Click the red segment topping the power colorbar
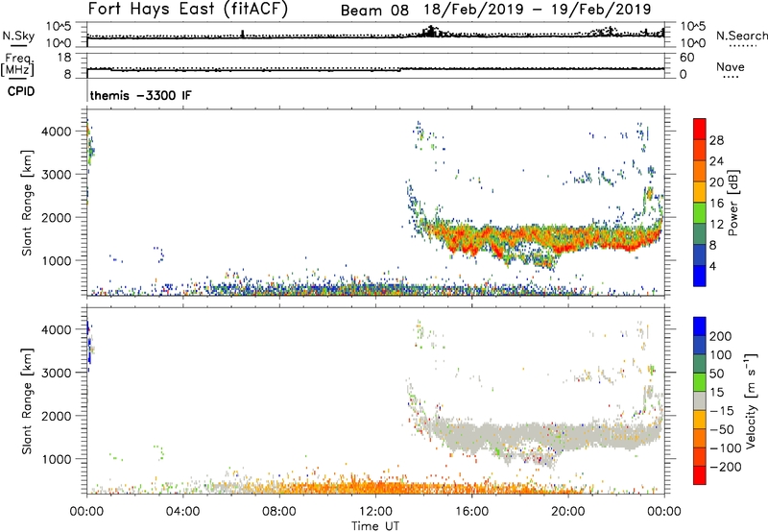The image size is (768, 532). [x=700, y=130]
